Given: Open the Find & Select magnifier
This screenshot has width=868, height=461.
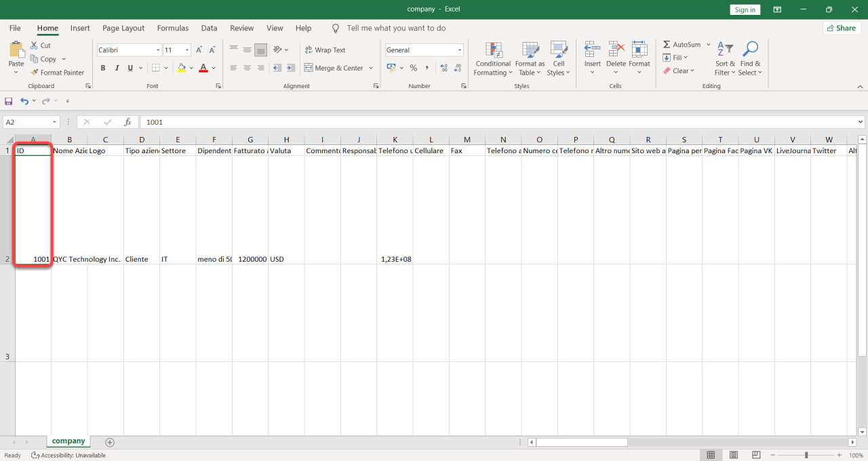Looking at the screenshot, I should click(x=750, y=59).
